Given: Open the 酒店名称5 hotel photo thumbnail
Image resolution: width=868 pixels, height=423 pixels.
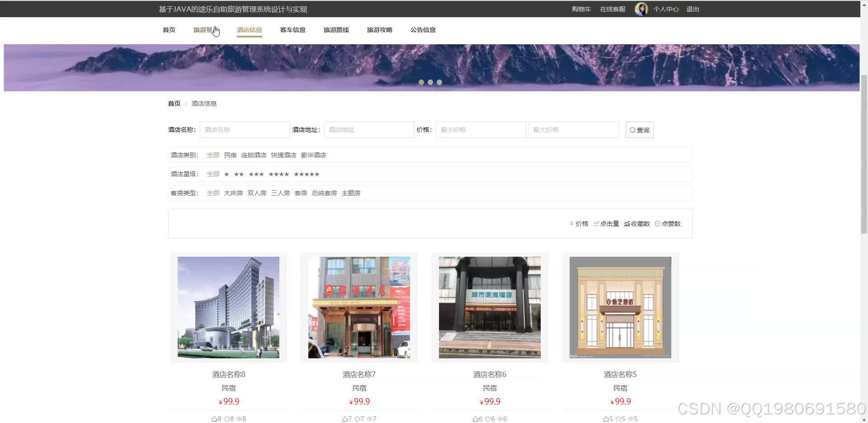Looking at the screenshot, I should click(x=620, y=308).
